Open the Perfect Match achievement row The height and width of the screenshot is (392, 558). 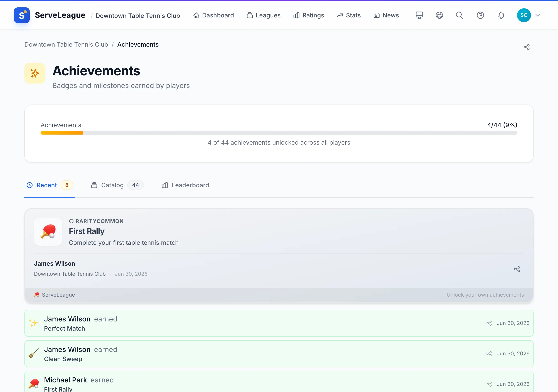(x=279, y=323)
